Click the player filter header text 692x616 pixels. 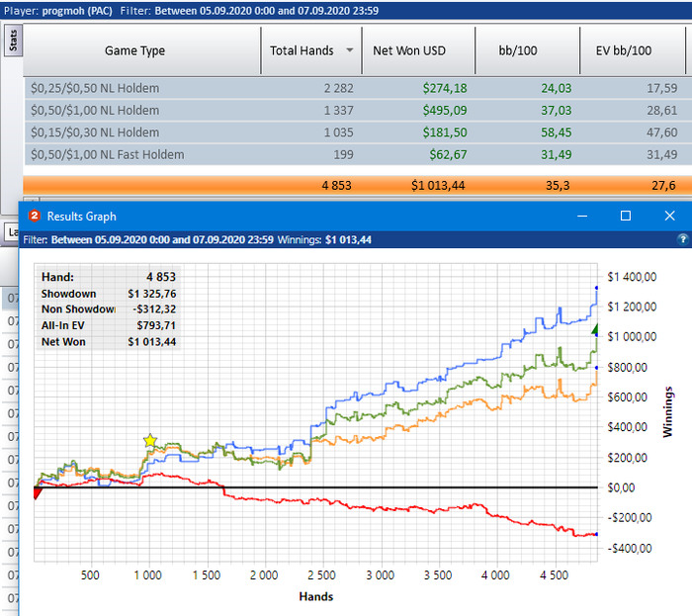(191, 11)
